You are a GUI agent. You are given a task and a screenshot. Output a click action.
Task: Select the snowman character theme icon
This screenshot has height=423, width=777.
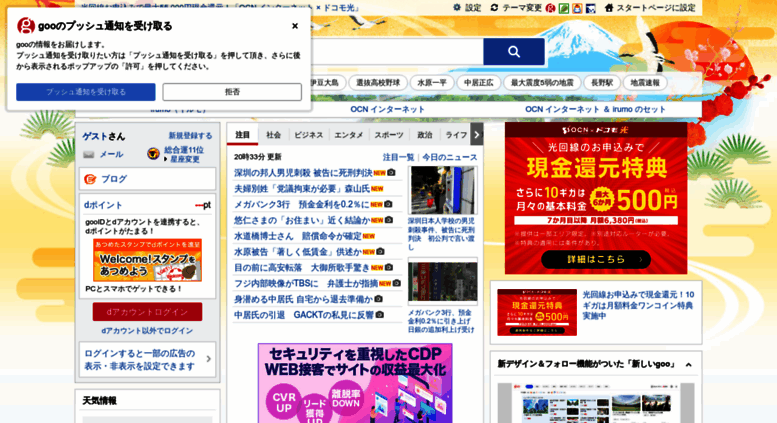pos(577,8)
